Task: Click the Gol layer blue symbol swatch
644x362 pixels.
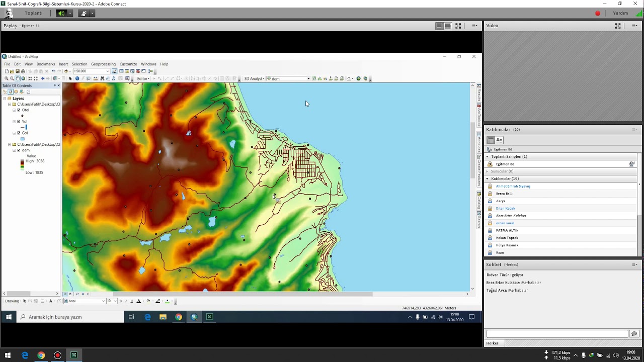Action: pos(22,139)
